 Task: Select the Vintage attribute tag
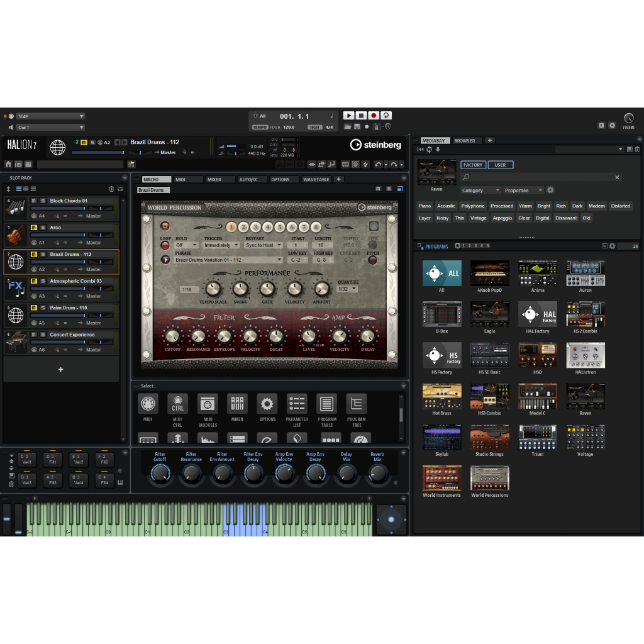point(478,218)
